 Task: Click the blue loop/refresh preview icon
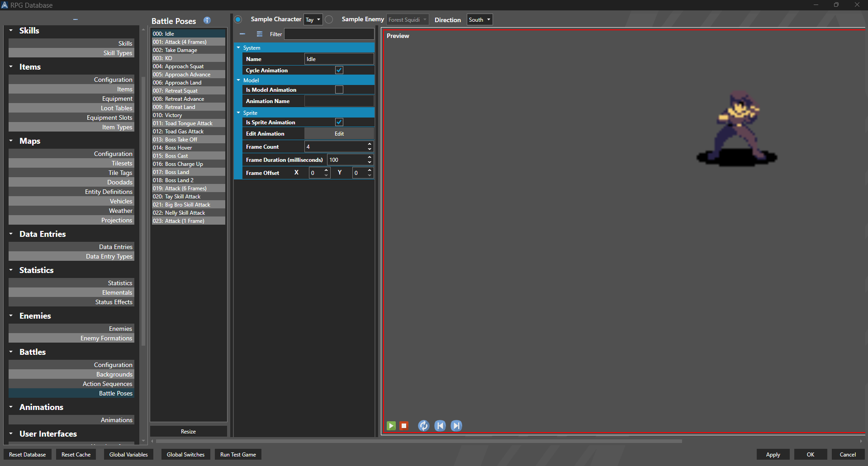[423, 426]
